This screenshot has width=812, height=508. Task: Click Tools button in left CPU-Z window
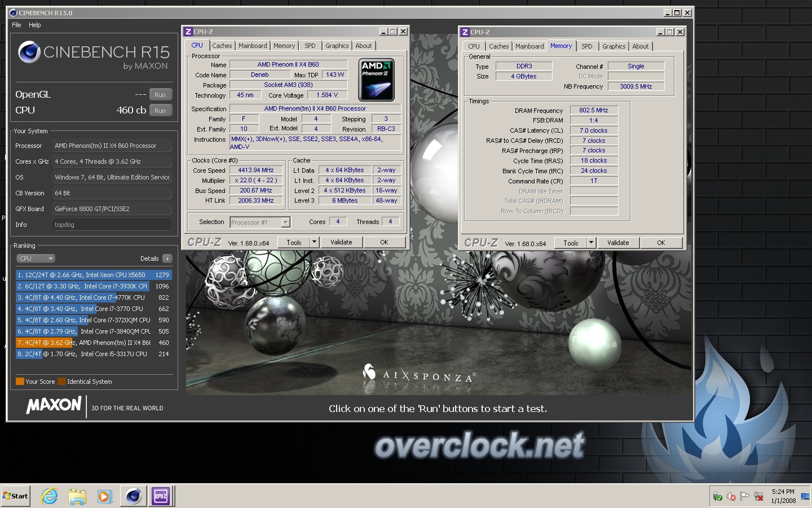pyautogui.click(x=294, y=242)
